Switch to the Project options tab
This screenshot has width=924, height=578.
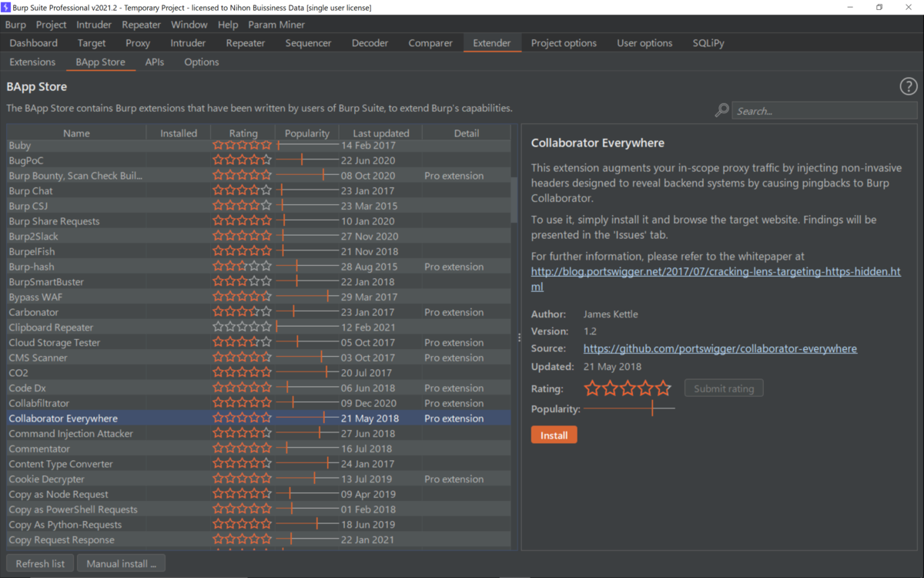click(564, 43)
